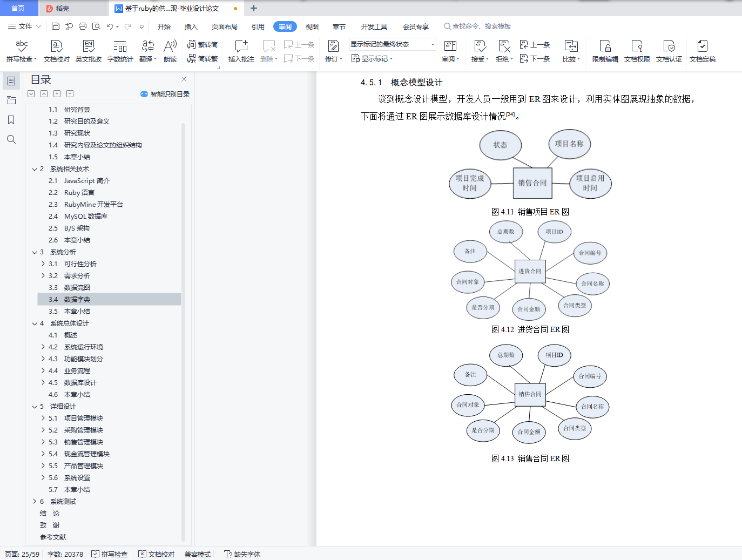
Task: Open the document proofreading (文档校对) tool
Action: coord(57,51)
